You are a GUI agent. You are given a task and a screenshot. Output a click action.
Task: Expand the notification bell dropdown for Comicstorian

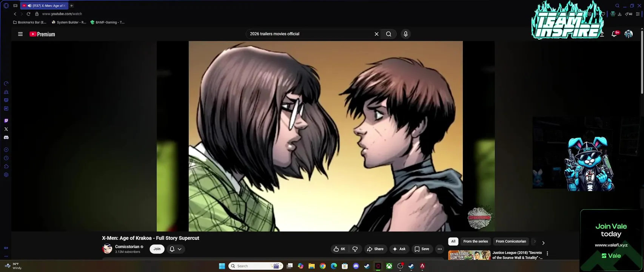tap(176, 249)
